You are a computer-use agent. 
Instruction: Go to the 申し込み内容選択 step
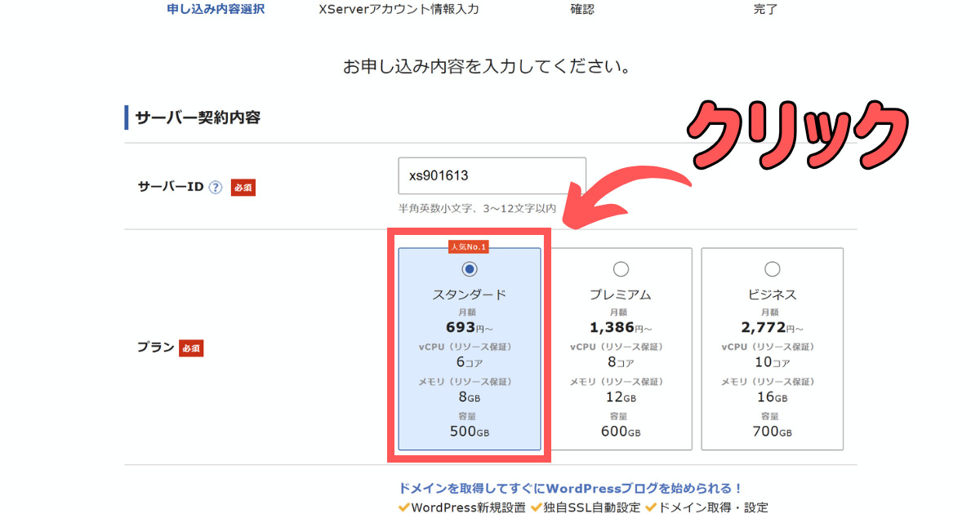pos(216,10)
